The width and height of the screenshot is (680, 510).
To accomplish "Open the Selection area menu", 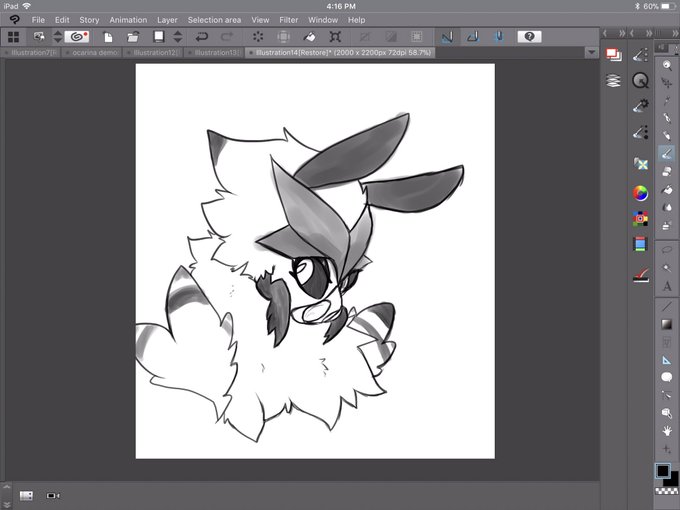I will click(214, 20).
